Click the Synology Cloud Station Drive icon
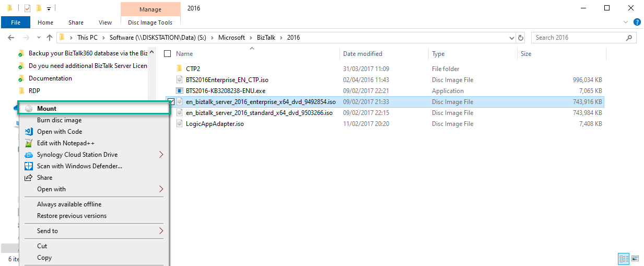Screen dimensions: 644x266 point(29,155)
